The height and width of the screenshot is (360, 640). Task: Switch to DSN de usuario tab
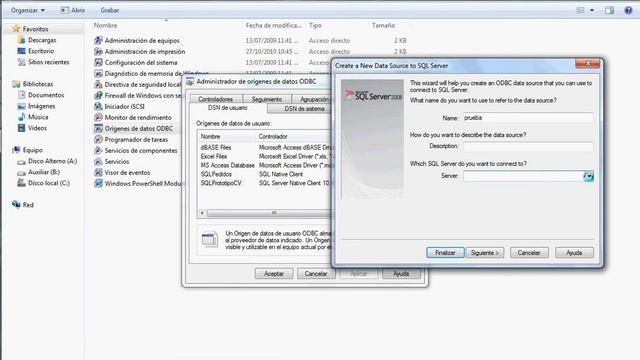227,108
